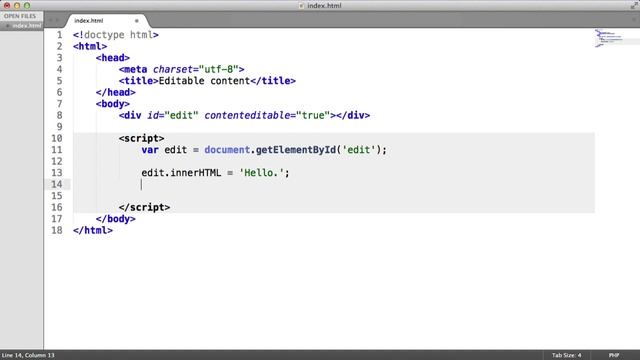Viewport: 640px width, 360px height.
Task: Open the PHP syntax selector in the status bar
Action: point(614,355)
